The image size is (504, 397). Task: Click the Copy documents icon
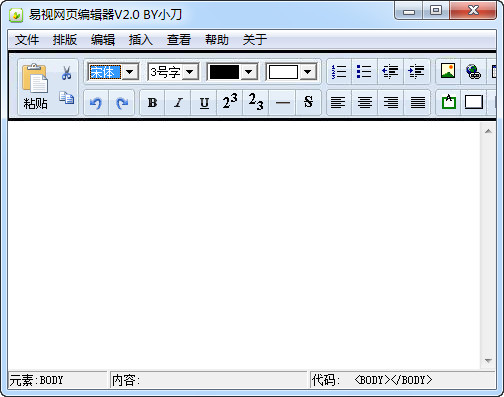pyautogui.click(x=67, y=98)
